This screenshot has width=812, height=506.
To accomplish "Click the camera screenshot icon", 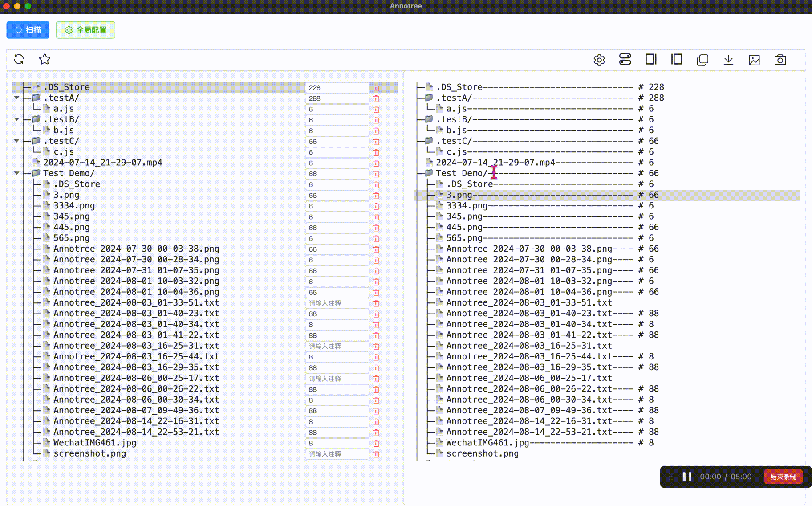I will (780, 60).
